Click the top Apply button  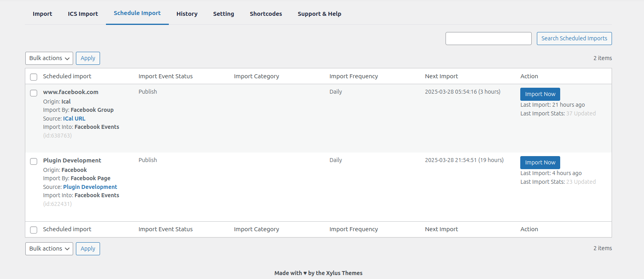[x=88, y=58]
